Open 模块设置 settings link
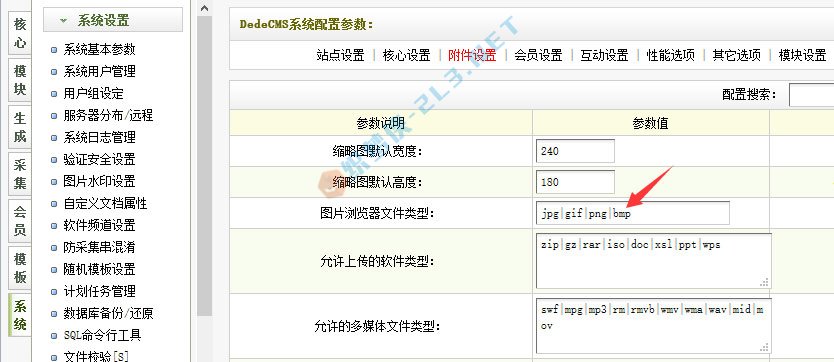 pyautogui.click(x=803, y=55)
